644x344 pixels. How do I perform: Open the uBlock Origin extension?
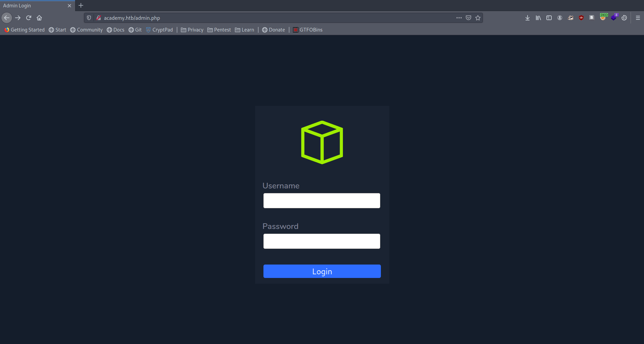point(581,18)
